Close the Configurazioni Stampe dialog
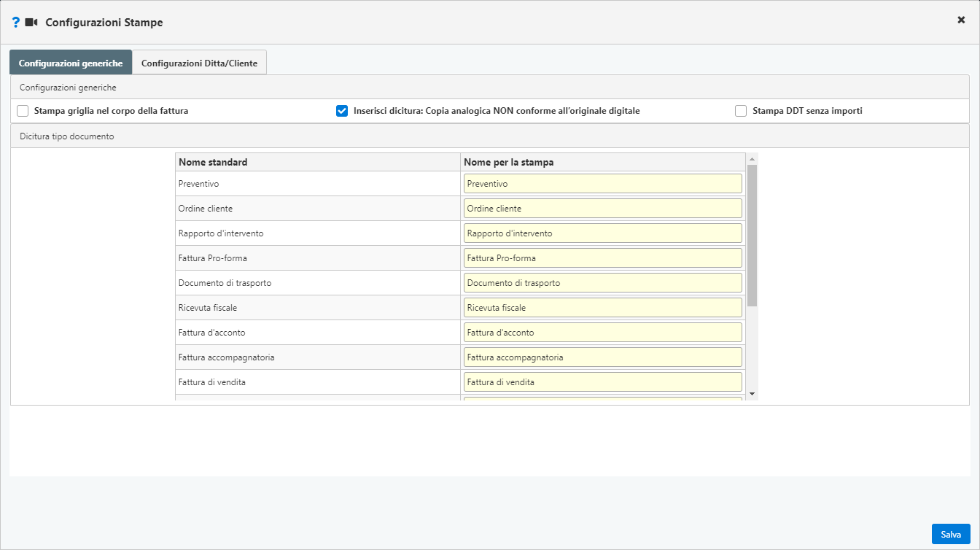Viewport: 980px width, 550px height. click(x=961, y=20)
